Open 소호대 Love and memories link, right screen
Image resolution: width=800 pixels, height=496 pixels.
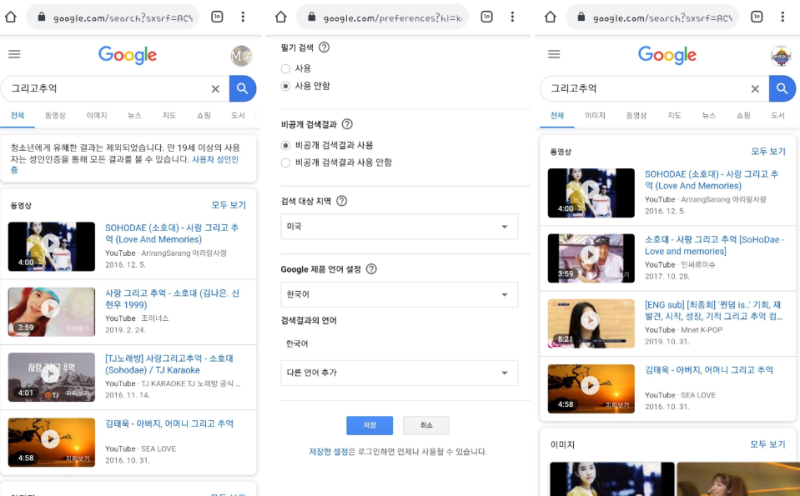(714, 245)
